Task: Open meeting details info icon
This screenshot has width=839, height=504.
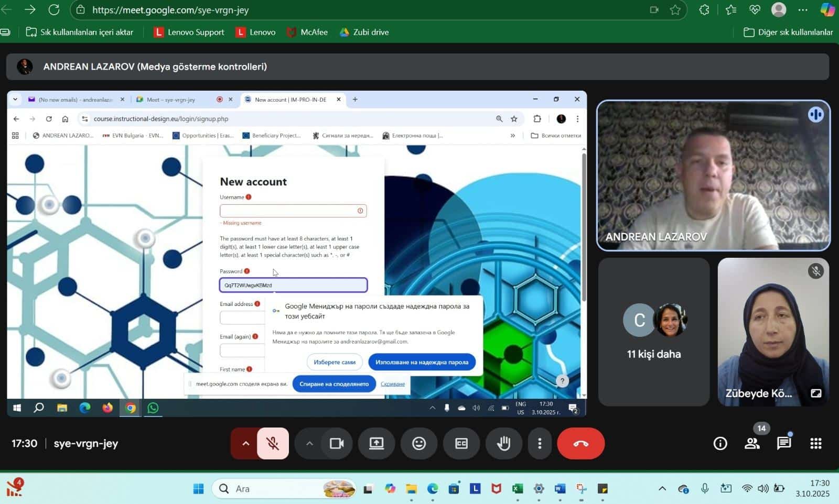Action: [720, 443]
